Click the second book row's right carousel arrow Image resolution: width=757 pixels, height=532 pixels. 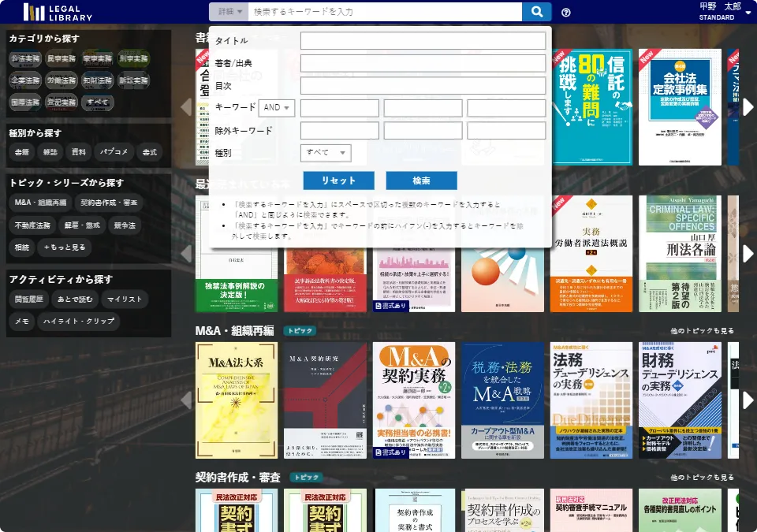click(748, 254)
